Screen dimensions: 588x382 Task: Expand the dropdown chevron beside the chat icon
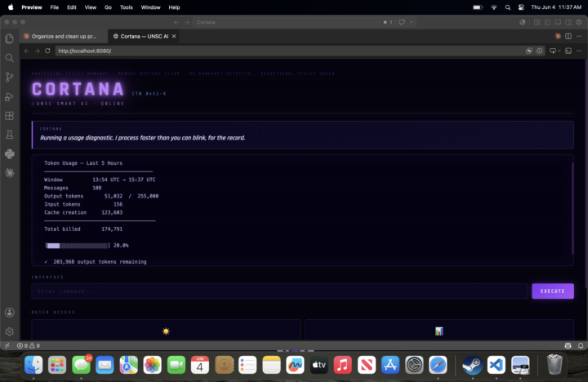(412, 22)
